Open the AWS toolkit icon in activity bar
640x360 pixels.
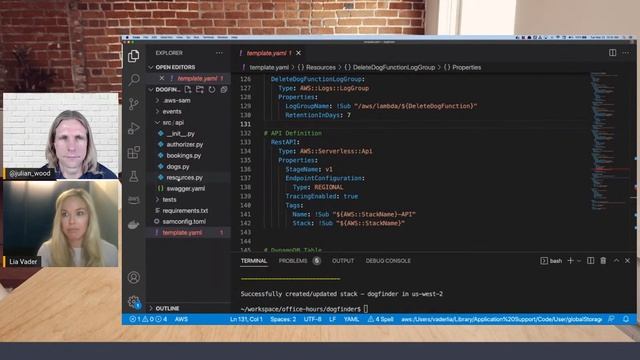[134, 200]
